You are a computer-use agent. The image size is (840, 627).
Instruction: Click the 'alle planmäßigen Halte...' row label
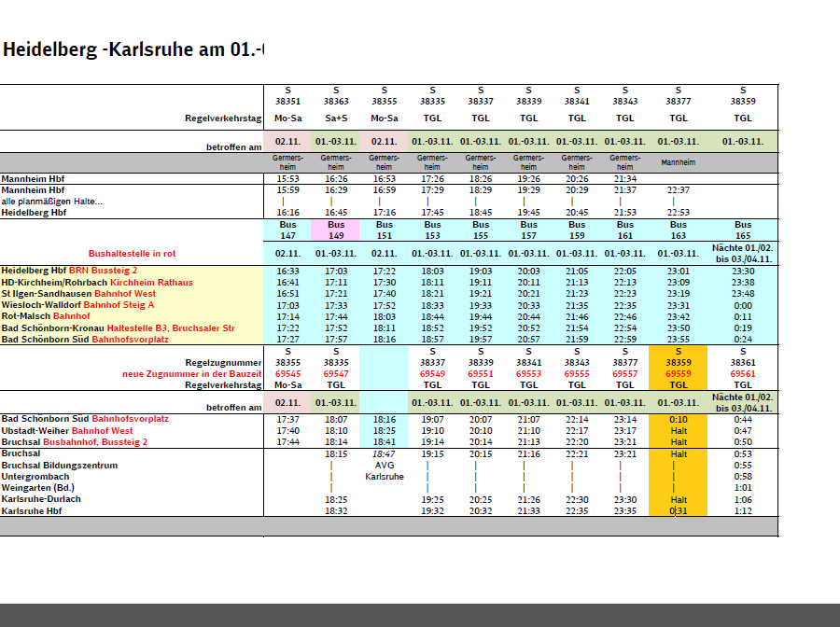[x=52, y=202]
